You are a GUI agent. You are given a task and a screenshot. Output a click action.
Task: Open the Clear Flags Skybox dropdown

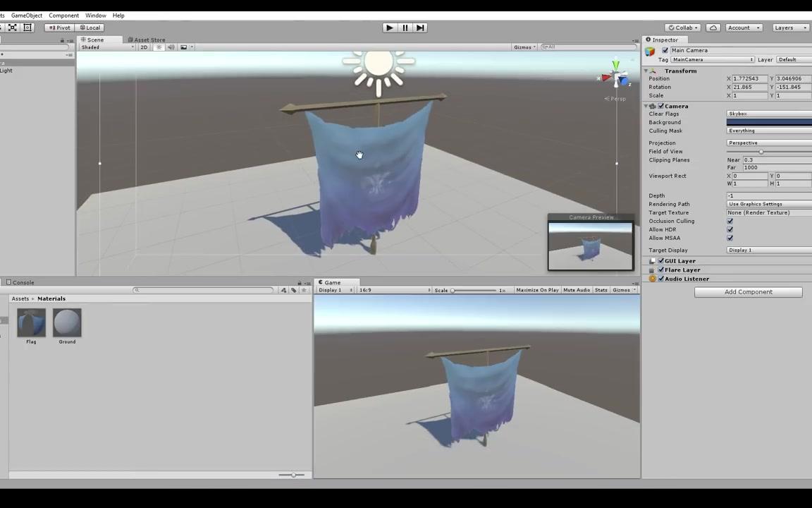tap(768, 114)
